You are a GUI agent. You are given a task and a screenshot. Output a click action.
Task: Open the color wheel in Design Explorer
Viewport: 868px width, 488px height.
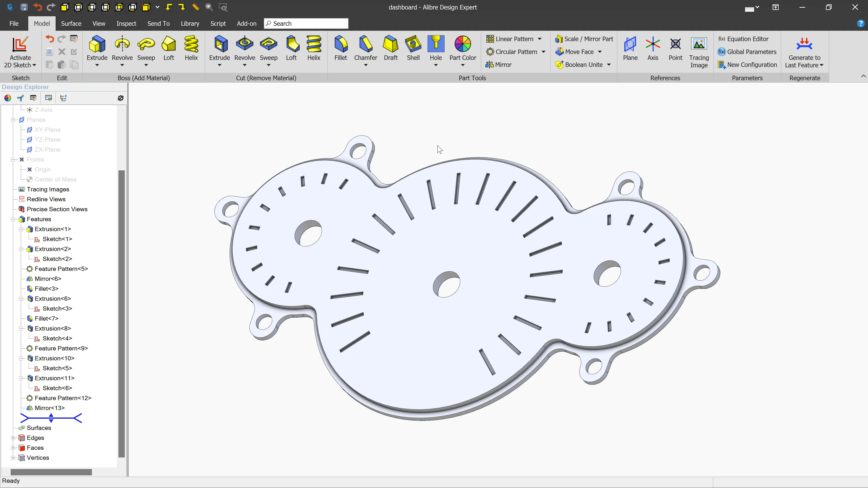click(7, 98)
